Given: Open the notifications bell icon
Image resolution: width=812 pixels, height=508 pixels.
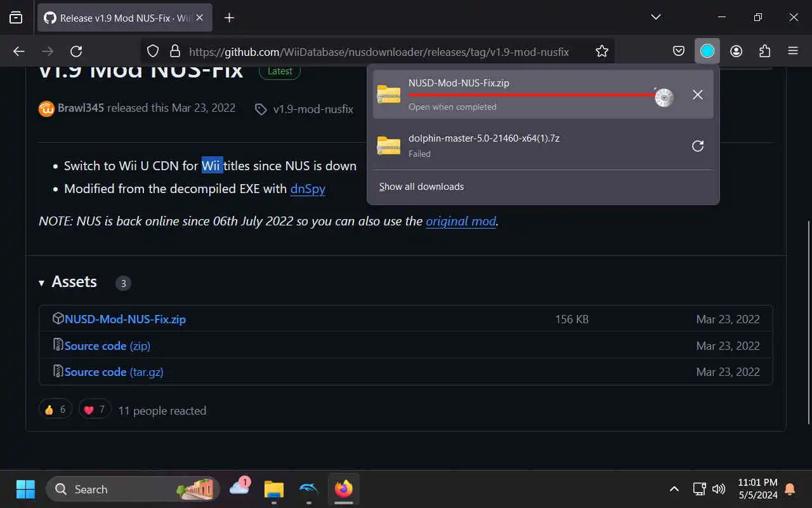Looking at the screenshot, I should pyautogui.click(x=790, y=489).
